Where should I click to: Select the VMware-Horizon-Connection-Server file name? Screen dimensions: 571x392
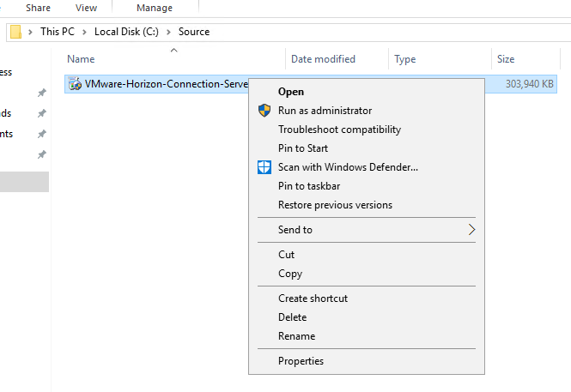[x=167, y=84]
